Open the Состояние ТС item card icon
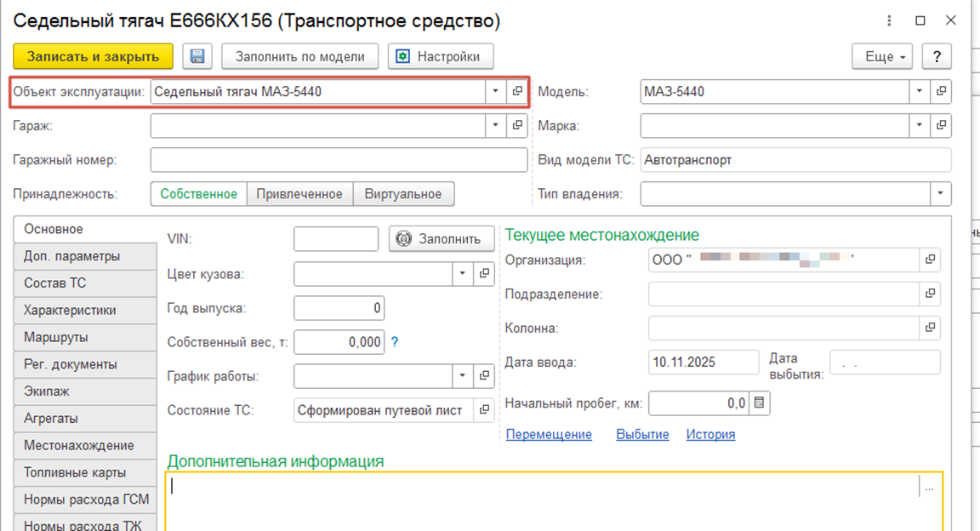The height and width of the screenshot is (531, 980). 484,410
